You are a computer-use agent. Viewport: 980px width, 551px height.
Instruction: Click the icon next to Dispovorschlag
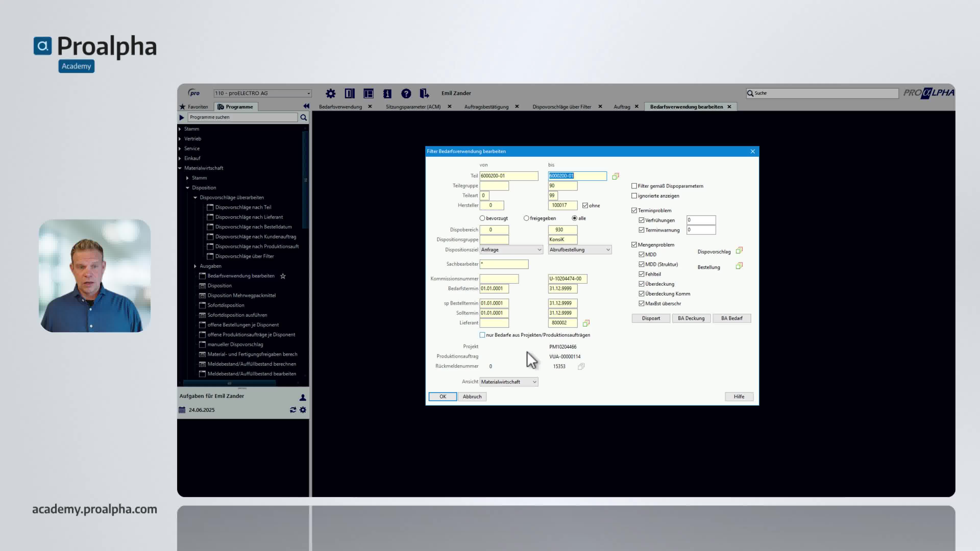tap(739, 251)
